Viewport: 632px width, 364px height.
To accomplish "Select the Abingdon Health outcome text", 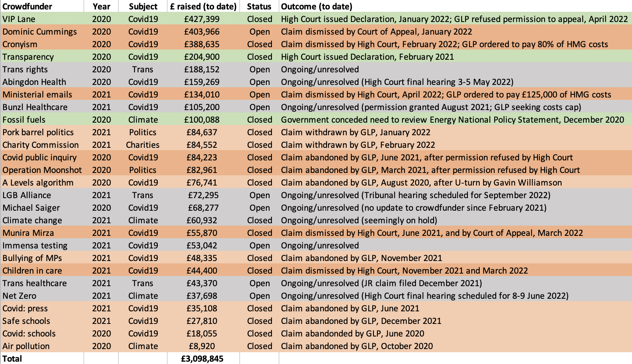I will 397,82.
